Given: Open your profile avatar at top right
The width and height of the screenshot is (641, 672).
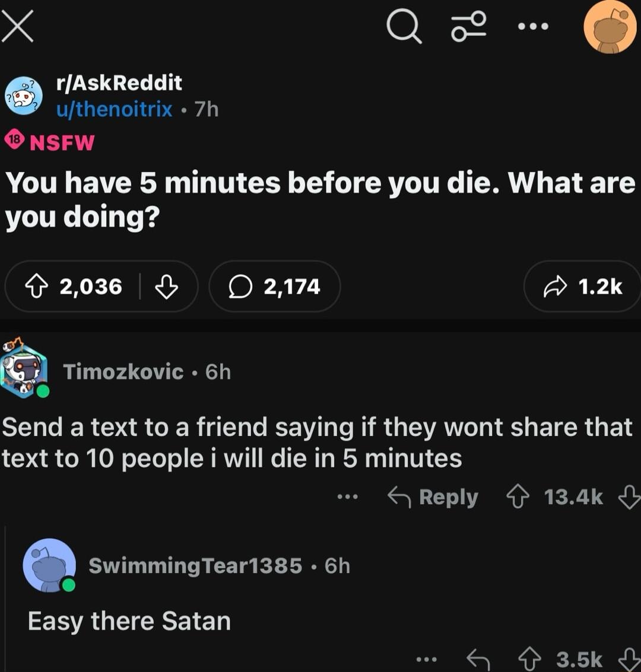Looking at the screenshot, I should tap(610, 27).
